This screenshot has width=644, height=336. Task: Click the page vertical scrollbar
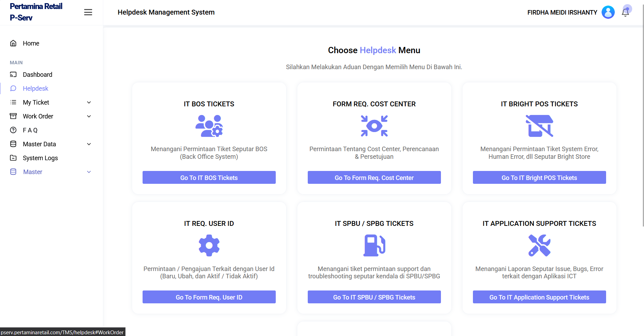pos(643,115)
